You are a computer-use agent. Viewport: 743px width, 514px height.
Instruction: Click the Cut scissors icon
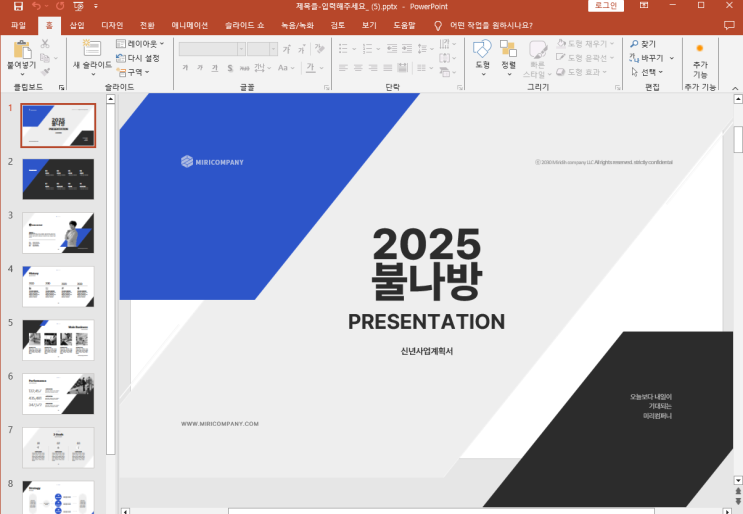45,44
